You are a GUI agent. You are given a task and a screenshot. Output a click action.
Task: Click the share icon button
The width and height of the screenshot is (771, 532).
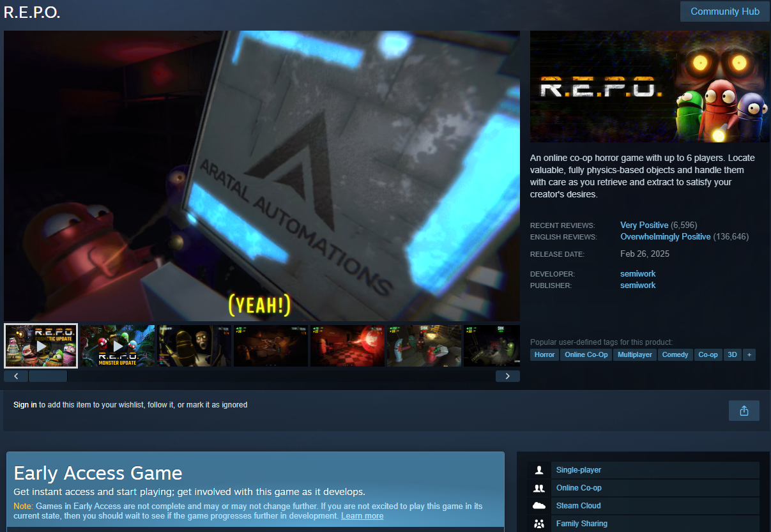[x=744, y=411]
